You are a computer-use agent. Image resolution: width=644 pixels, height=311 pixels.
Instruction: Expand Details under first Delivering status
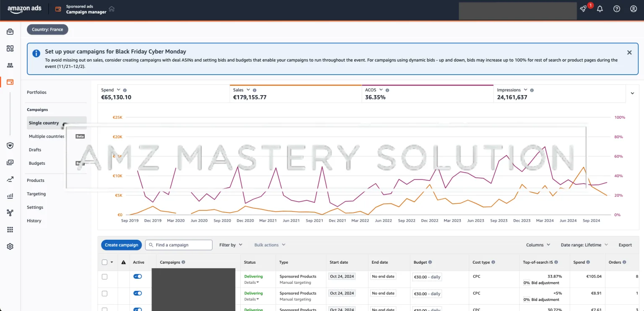252,282
